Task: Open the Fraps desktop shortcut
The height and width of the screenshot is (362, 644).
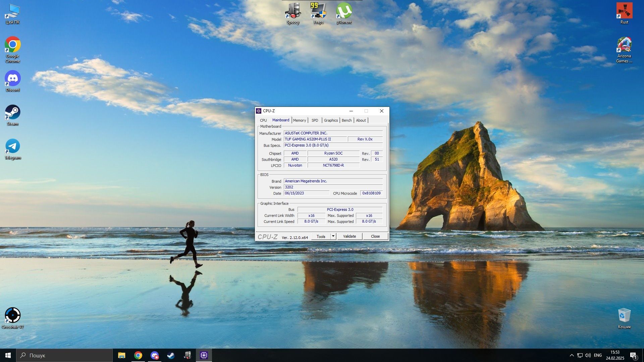Action: tap(319, 13)
